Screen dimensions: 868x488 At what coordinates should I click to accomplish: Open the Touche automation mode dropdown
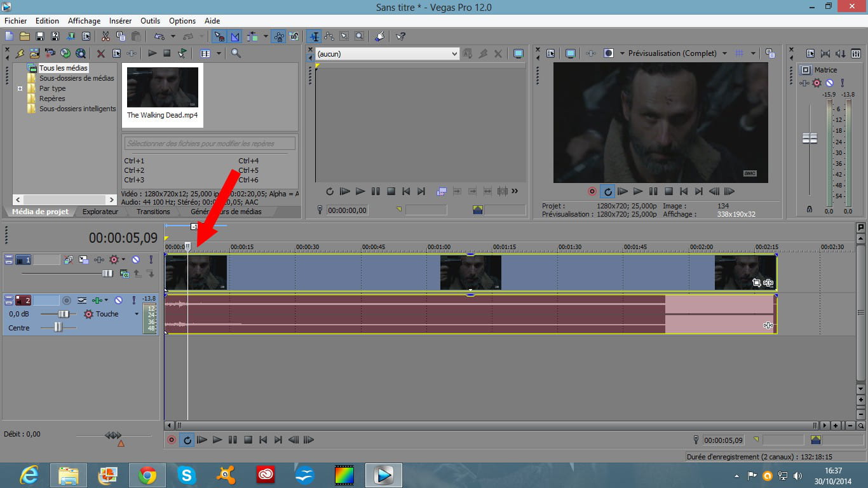pos(136,314)
